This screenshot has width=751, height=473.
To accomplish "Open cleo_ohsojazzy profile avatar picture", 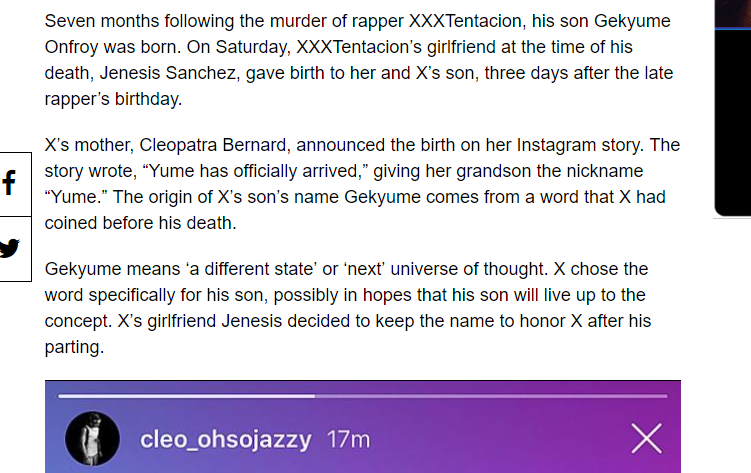I will click(x=93, y=439).
